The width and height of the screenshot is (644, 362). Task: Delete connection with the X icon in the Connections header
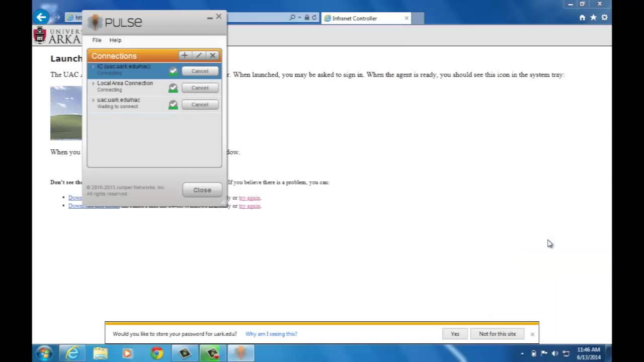213,55
